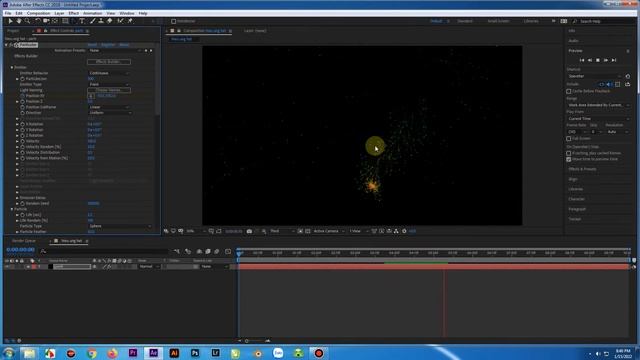The image size is (640, 360).
Task: Select the Eraser tool
Action: (x=109, y=21)
